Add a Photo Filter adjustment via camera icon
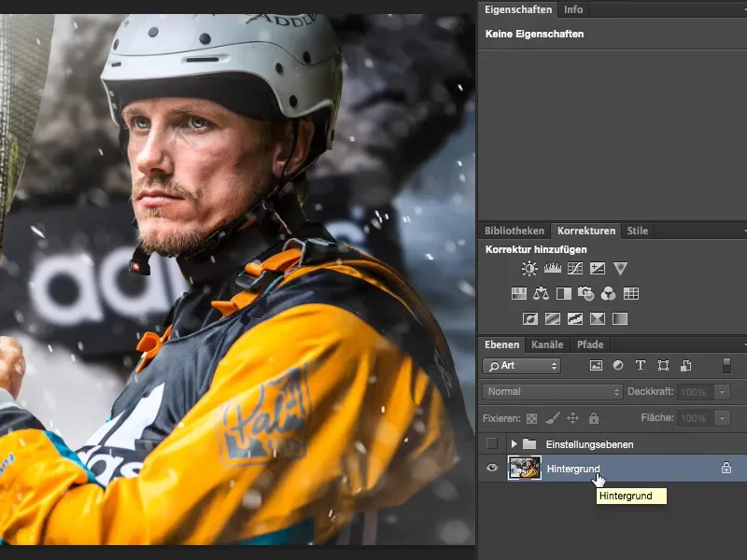This screenshot has width=747, height=560. (x=586, y=293)
